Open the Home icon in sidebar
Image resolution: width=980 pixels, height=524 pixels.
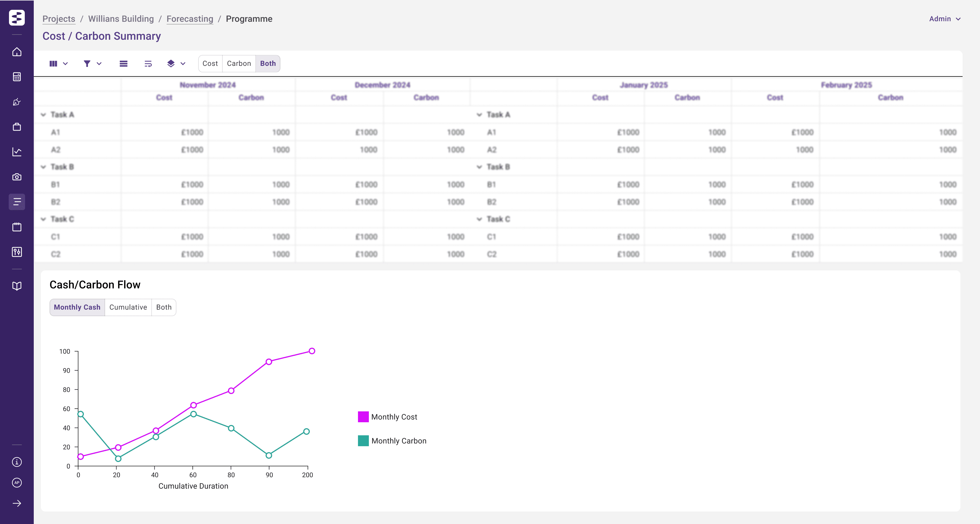click(x=17, y=52)
